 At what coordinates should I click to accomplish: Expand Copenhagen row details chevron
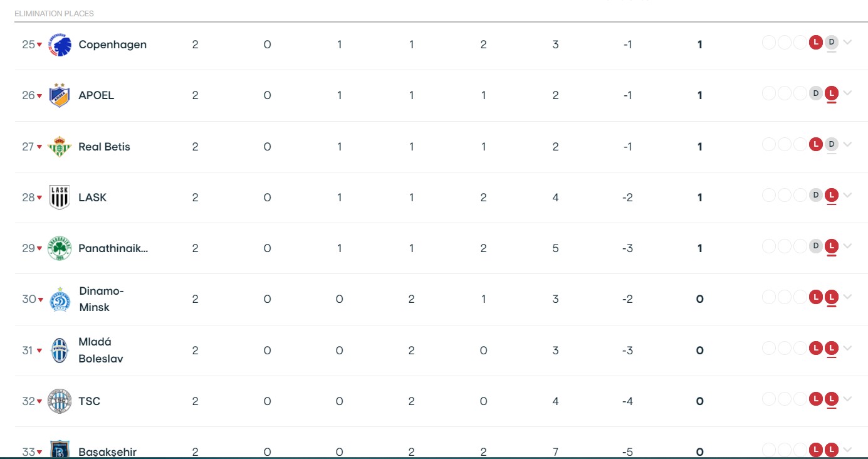[847, 43]
